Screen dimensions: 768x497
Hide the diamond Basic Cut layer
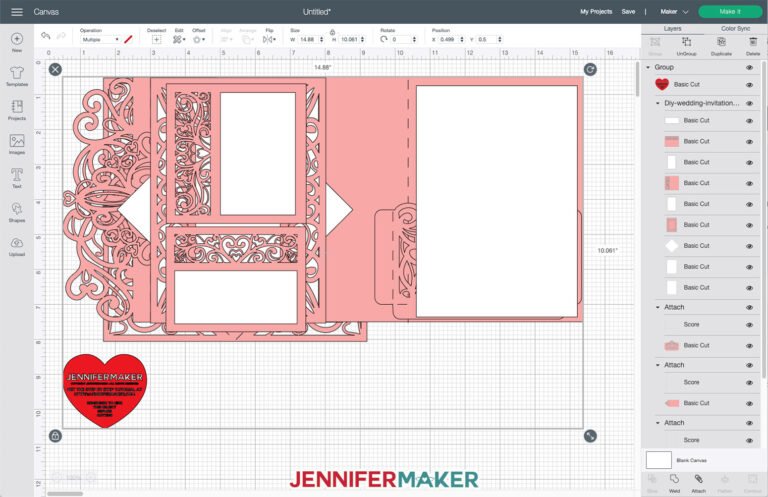click(749, 246)
